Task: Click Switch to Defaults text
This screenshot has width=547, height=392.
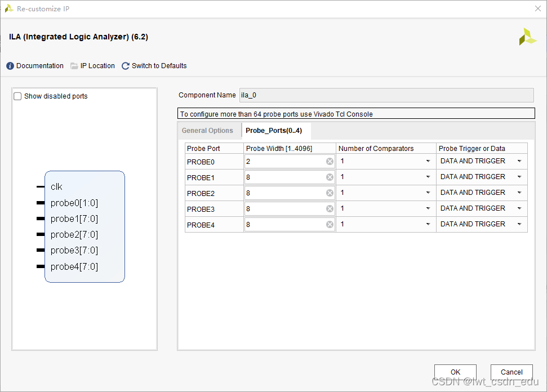Action: point(159,66)
